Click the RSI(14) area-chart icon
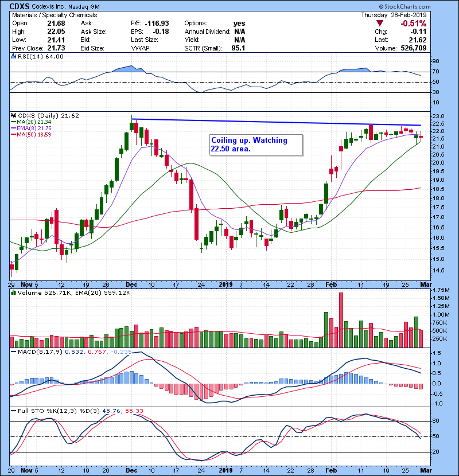This screenshot has width=459, height=476. [x=13, y=56]
